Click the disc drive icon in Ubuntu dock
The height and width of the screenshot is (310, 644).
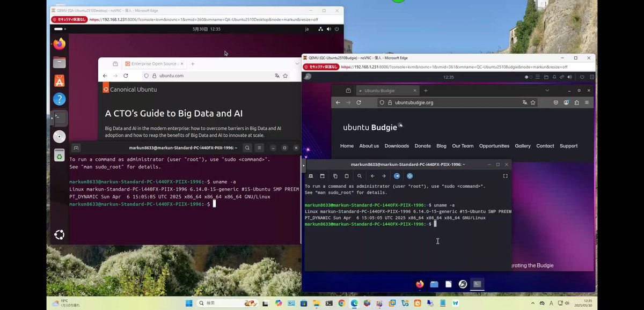[x=59, y=136]
